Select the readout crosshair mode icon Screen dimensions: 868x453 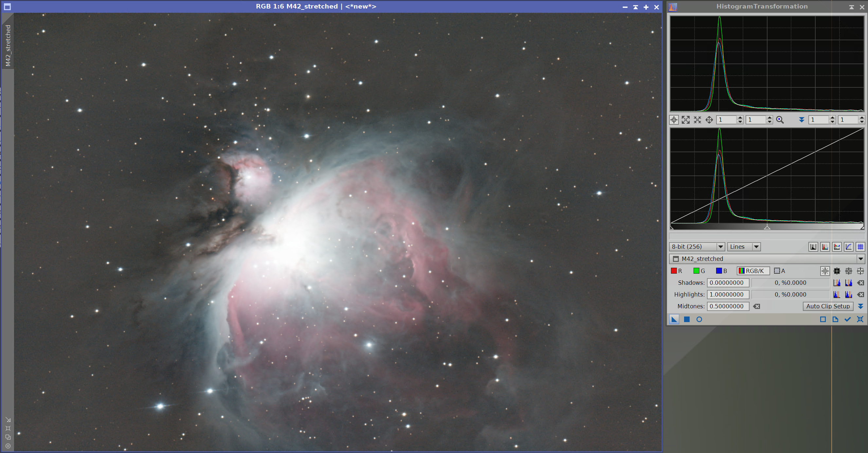tap(674, 120)
